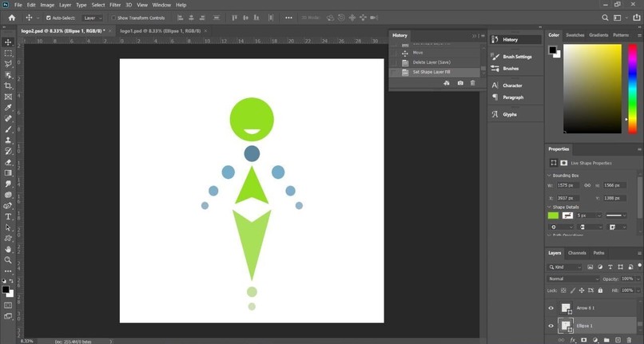Screen dimensions: 644x344
Task: Open the Auto-Select Layer dropdown
Action: (x=93, y=18)
